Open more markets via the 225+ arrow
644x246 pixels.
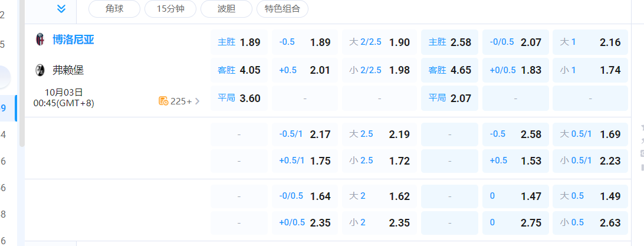tap(197, 101)
